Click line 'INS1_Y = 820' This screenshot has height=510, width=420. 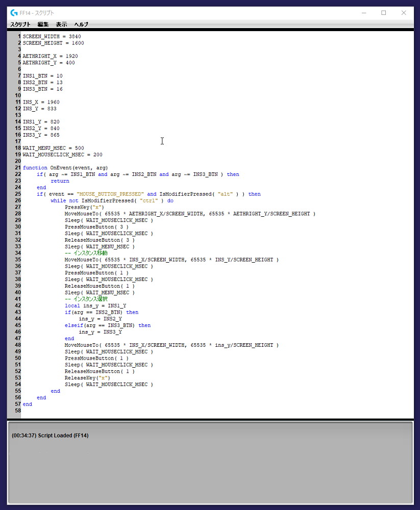pos(41,122)
